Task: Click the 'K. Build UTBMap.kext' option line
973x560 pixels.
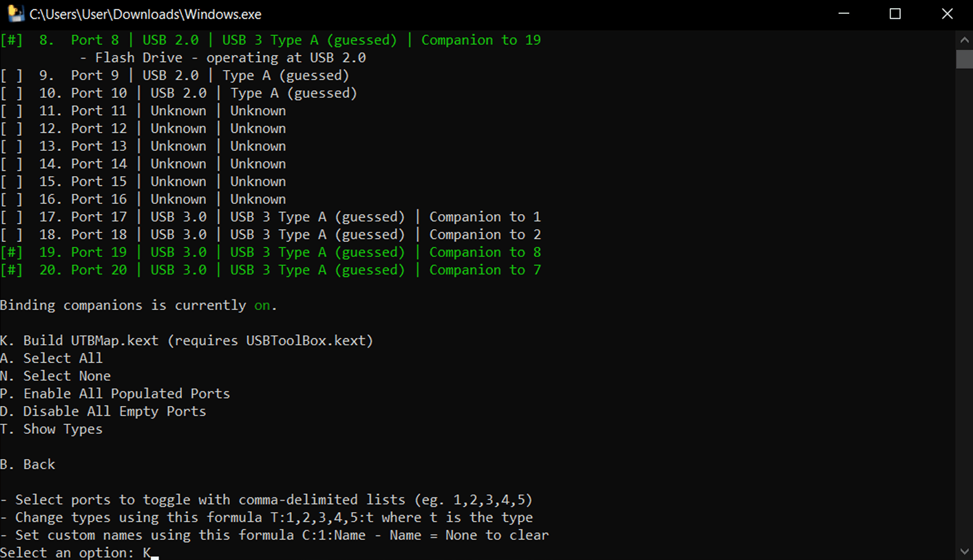Action: click(x=187, y=341)
